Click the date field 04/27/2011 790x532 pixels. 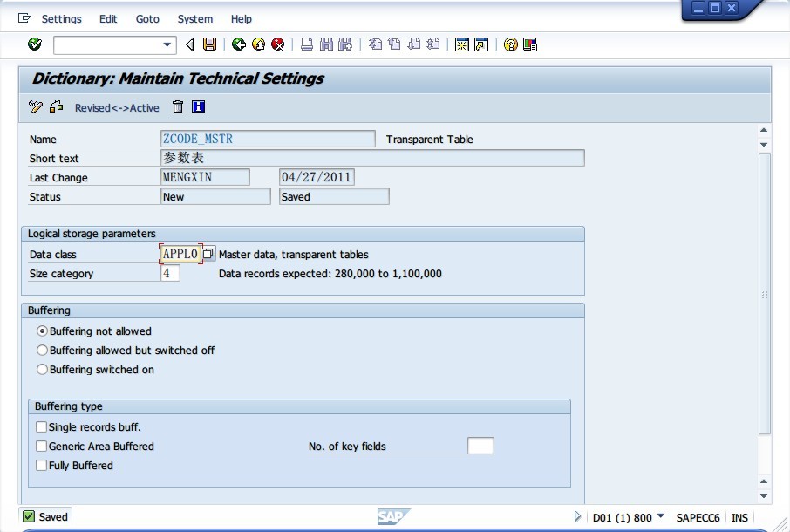[x=317, y=177]
